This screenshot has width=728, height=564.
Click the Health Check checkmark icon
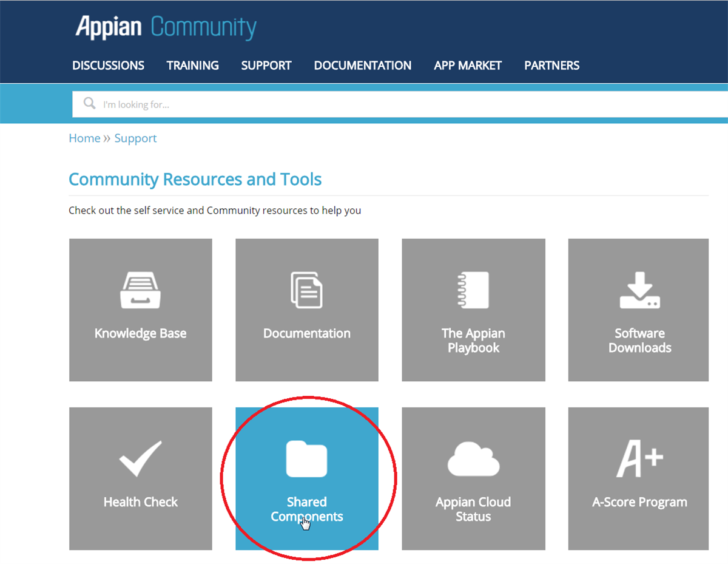point(140,458)
